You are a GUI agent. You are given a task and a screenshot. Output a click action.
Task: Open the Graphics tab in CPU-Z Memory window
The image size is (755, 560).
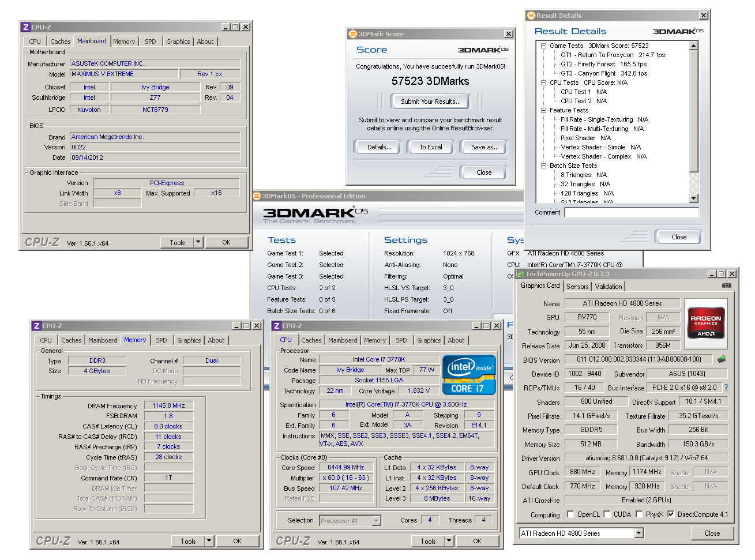pos(189,340)
